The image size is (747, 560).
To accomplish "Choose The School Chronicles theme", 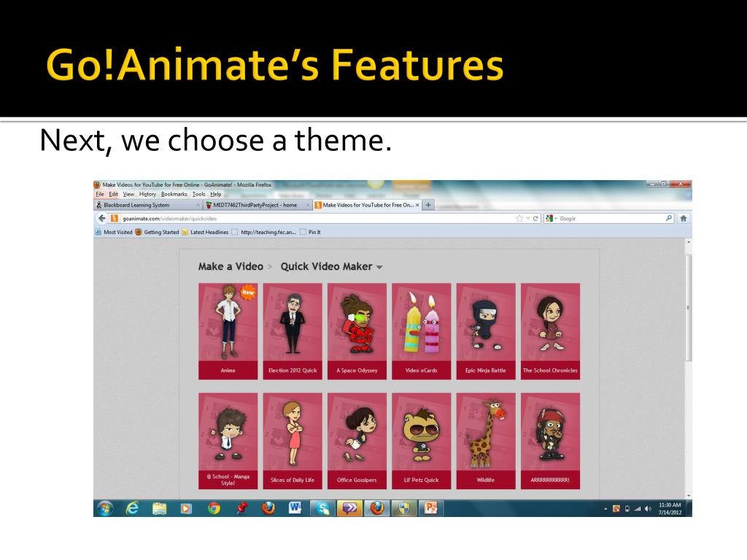I will [x=550, y=331].
